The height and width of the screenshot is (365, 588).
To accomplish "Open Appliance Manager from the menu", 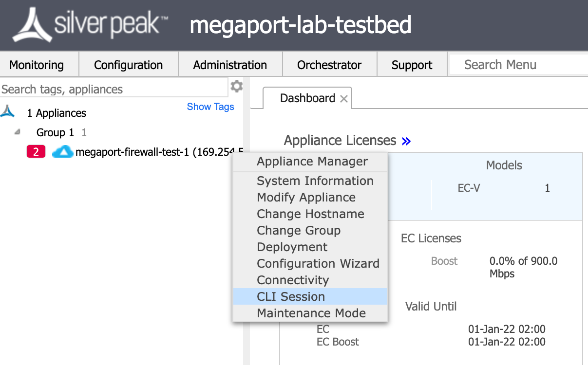I will point(312,161).
